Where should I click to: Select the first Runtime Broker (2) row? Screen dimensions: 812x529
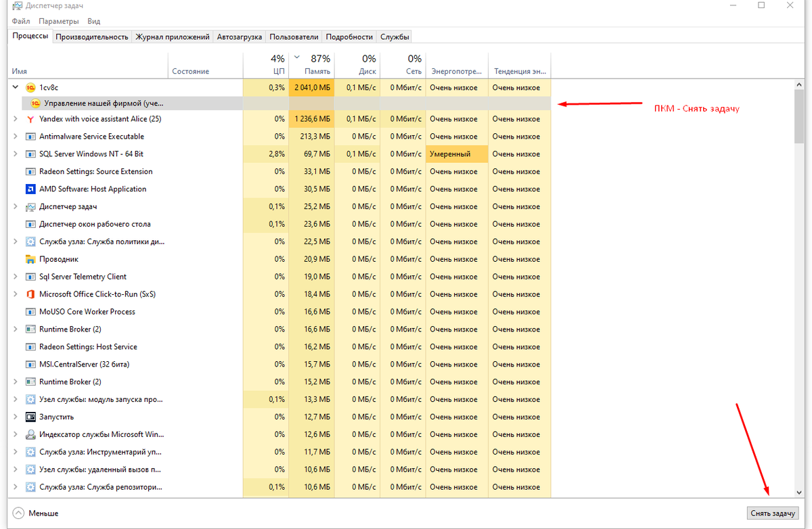coord(281,329)
